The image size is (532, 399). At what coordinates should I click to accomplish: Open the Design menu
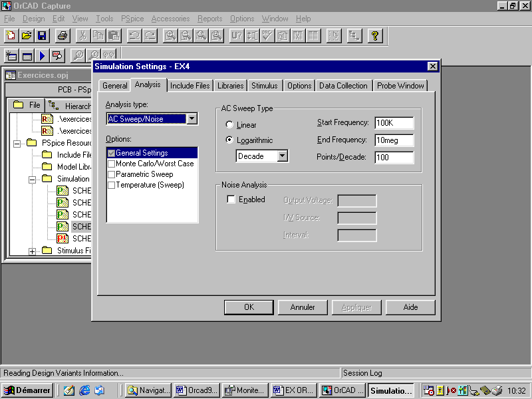click(34, 19)
